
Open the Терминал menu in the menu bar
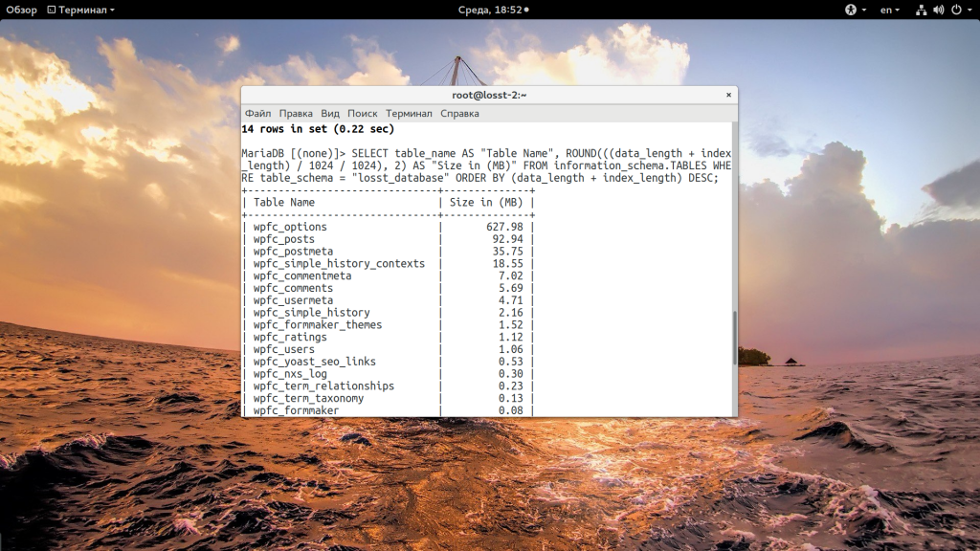409,113
